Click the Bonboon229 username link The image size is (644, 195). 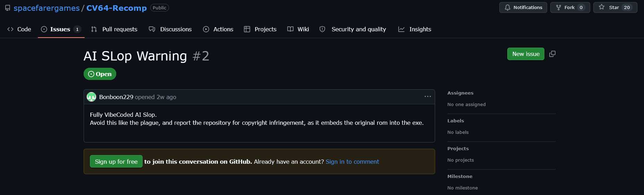tap(116, 97)
